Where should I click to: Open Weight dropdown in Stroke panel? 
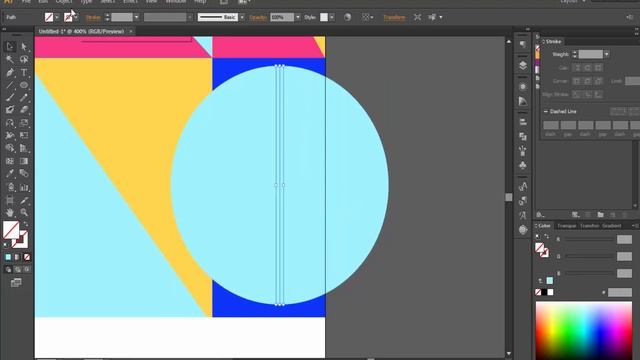point(607,54)
